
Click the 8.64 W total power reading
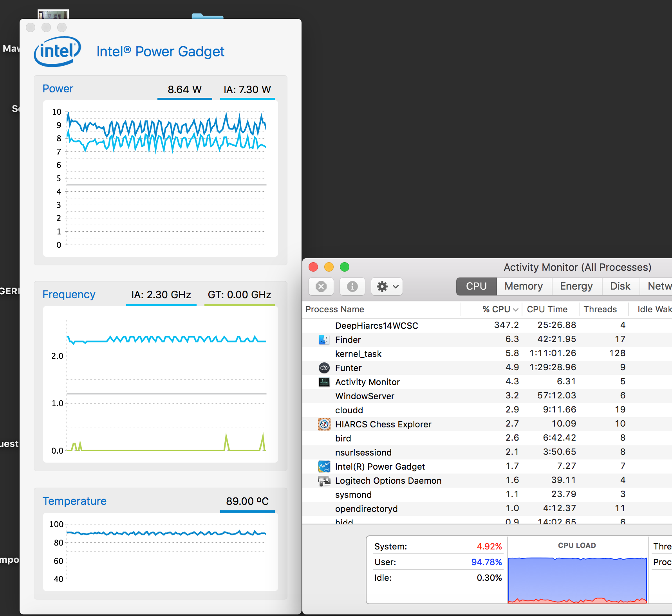184,90
